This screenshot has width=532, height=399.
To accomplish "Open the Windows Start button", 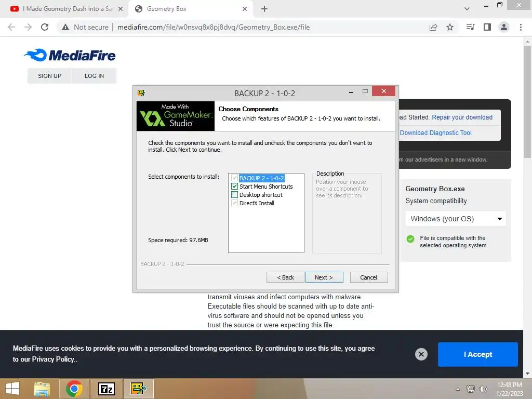I will point(12,389).
